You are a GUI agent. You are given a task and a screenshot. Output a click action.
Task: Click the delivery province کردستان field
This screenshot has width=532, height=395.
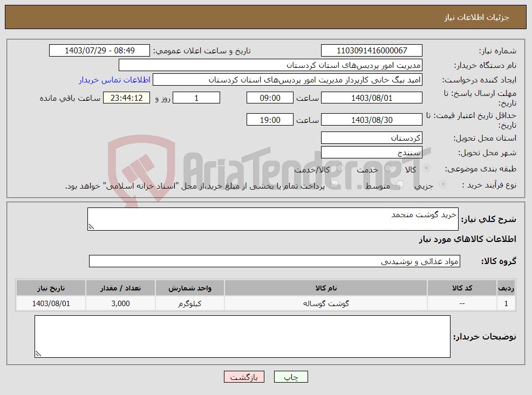(372, 138)
